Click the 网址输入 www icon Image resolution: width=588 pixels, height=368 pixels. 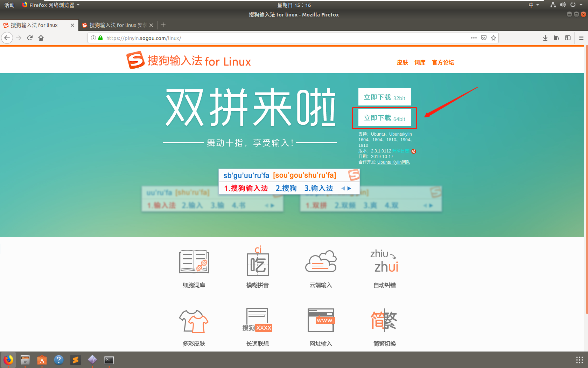click(x=321, y=320)
